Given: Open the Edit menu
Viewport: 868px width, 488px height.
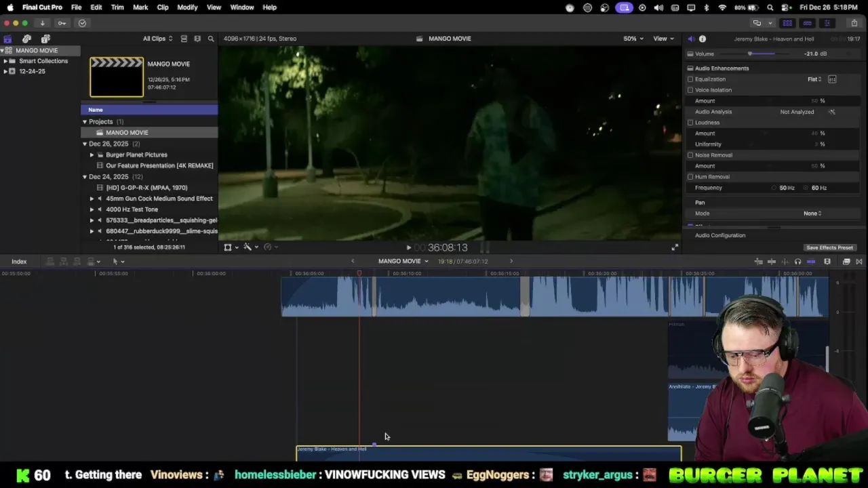Looking at the screenshot, I should [x=96, y=7].
